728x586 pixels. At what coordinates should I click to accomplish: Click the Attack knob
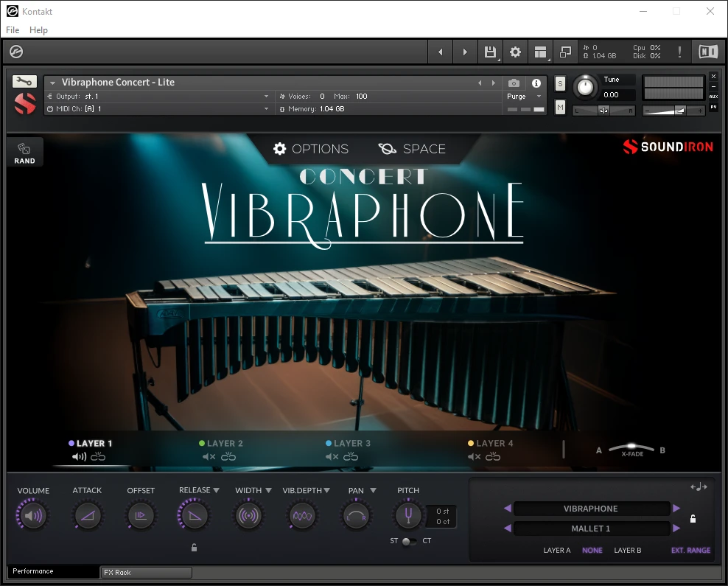[87, 515]
